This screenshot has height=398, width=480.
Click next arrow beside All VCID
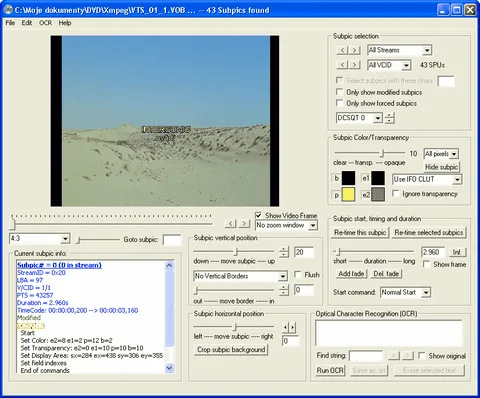(355, 65)
